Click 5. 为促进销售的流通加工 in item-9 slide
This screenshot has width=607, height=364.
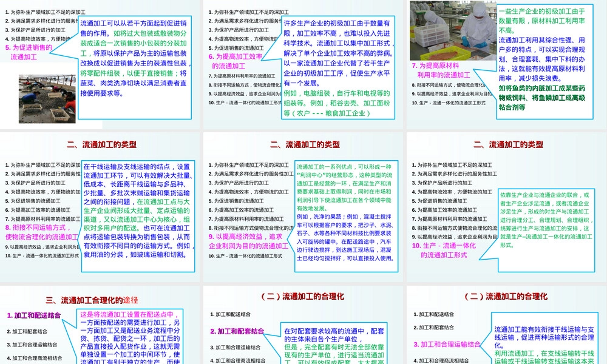pyautogui.click(x=236, y=201)
